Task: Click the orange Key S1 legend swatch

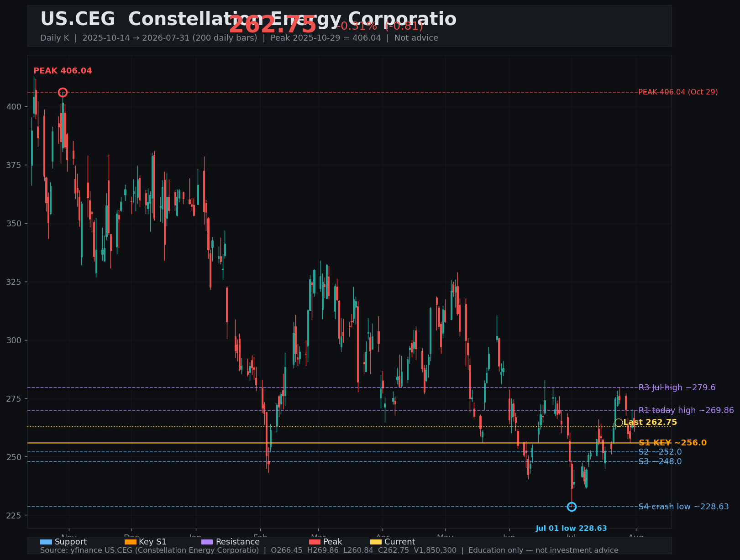Action: 131,542
